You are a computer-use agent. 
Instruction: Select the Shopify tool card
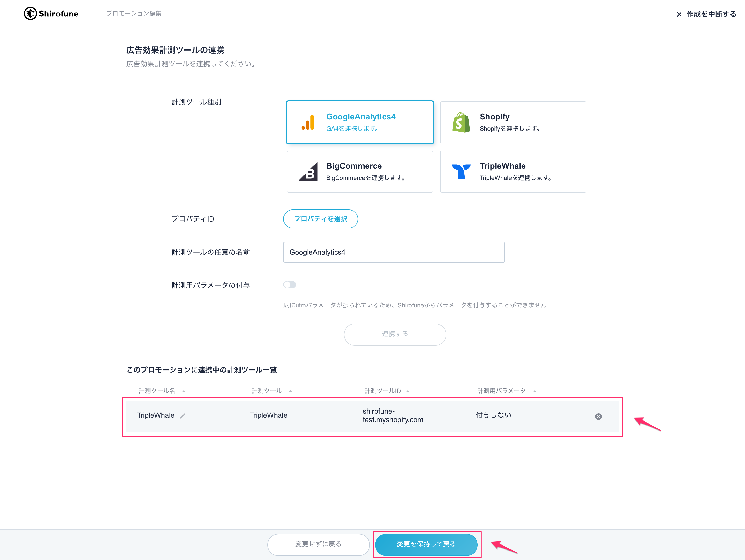click(513, 122)
